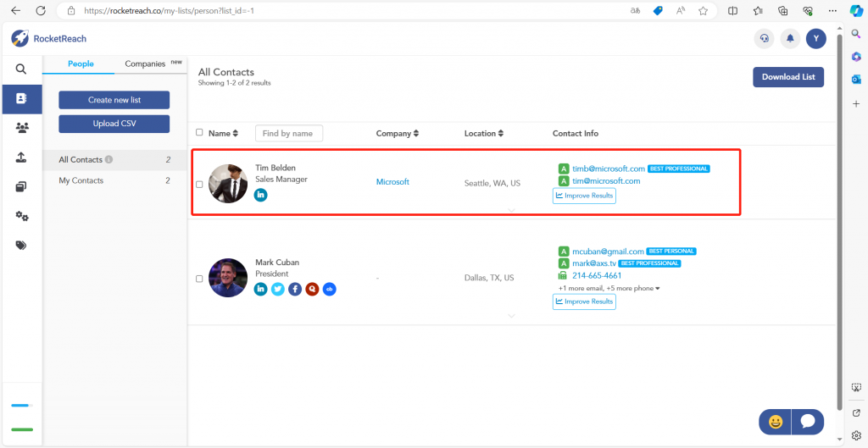Open Mark Cuban's LinkedIn icon
The width and height of the screenshot is (868, 448).
[x=261, y=289]
